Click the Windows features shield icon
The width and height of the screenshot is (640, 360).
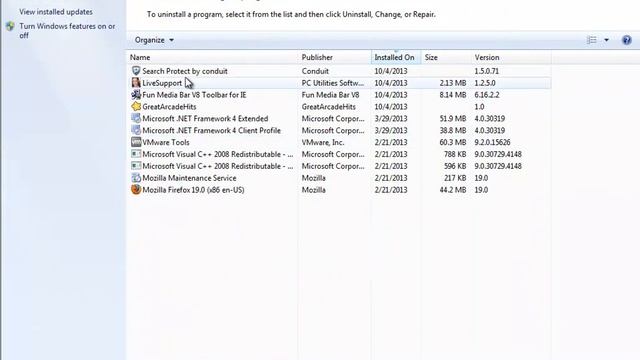click(10, 27)
